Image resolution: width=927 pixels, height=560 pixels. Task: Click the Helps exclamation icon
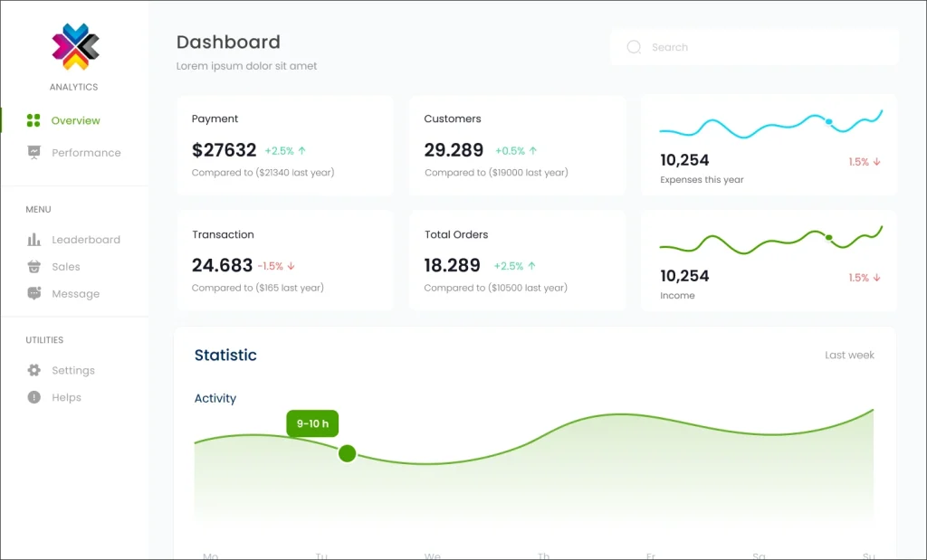(x=34, y=397)
